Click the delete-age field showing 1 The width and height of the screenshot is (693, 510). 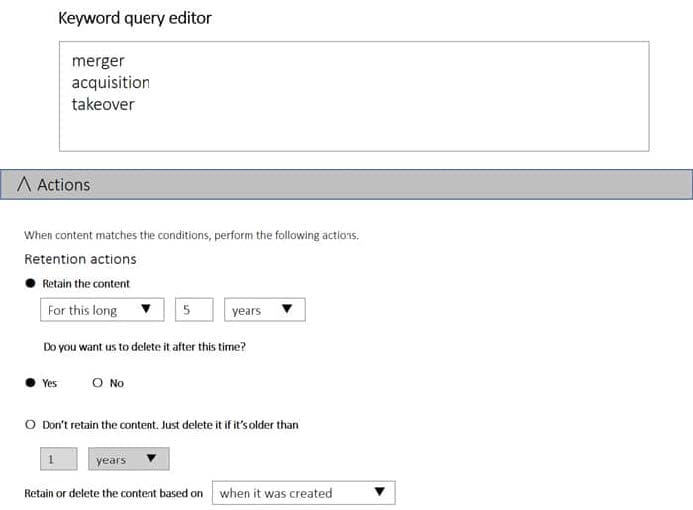(58, 459)
